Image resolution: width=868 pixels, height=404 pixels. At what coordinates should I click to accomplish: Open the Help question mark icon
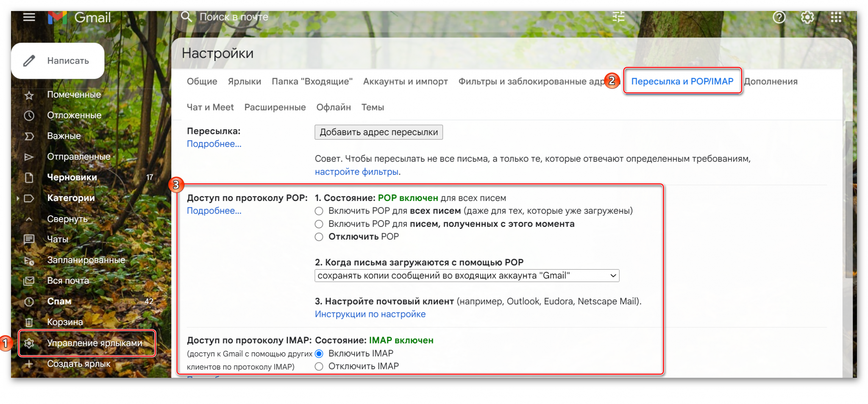779,17
